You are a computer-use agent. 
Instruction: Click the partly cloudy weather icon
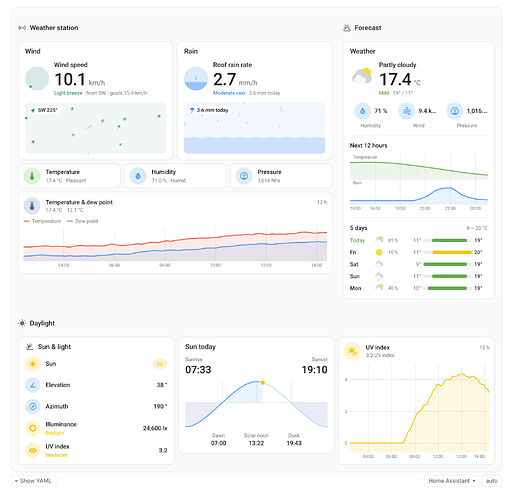(x=362, y=76)
